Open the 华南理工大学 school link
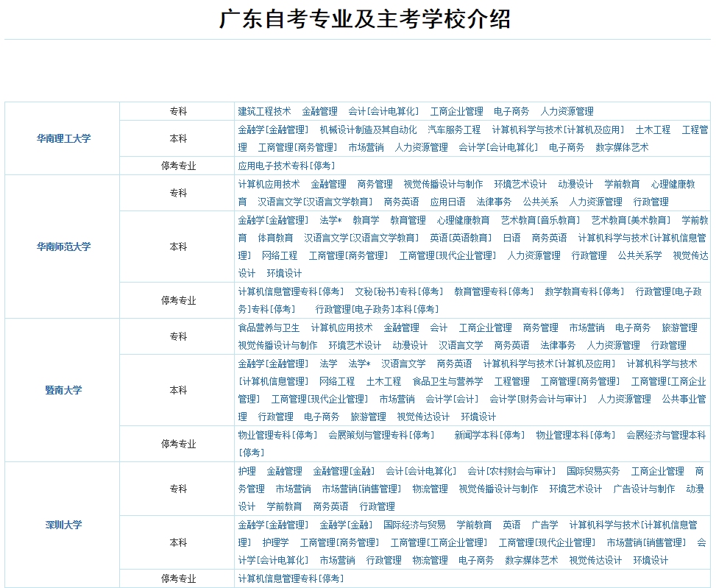This screenshot has height=588, width=716. 63,138
